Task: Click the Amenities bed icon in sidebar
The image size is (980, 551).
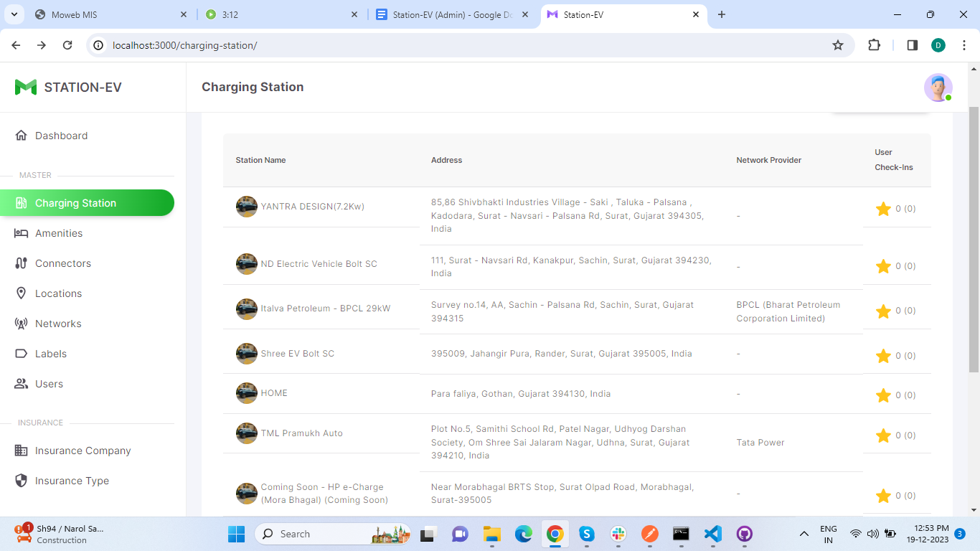Action: [21, 233]
